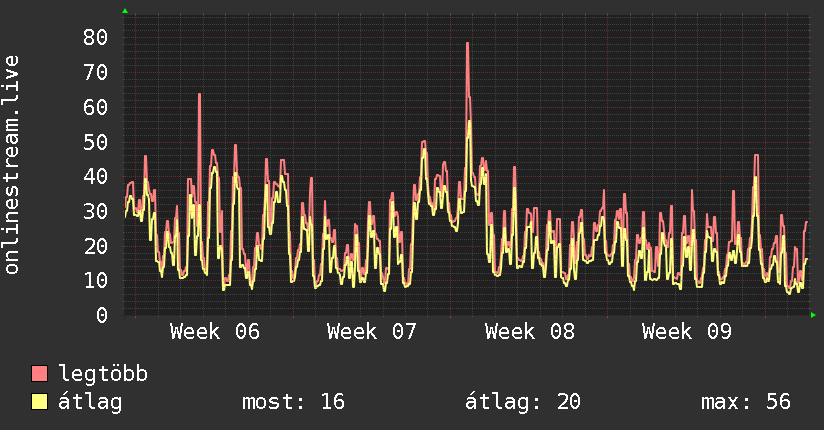Click the tallest pink peak near 78
The height and width of the screenshot is (430, 824).
click(467, 44)
